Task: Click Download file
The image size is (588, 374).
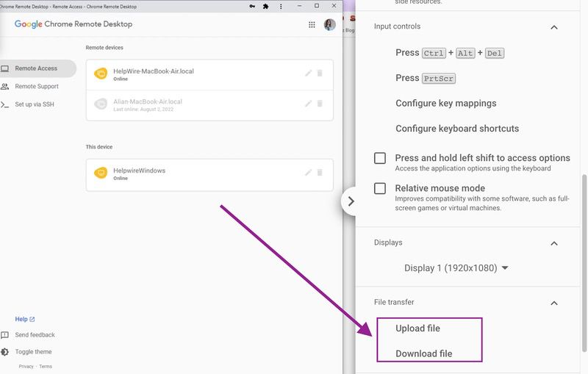Action: tap(424, 353)
